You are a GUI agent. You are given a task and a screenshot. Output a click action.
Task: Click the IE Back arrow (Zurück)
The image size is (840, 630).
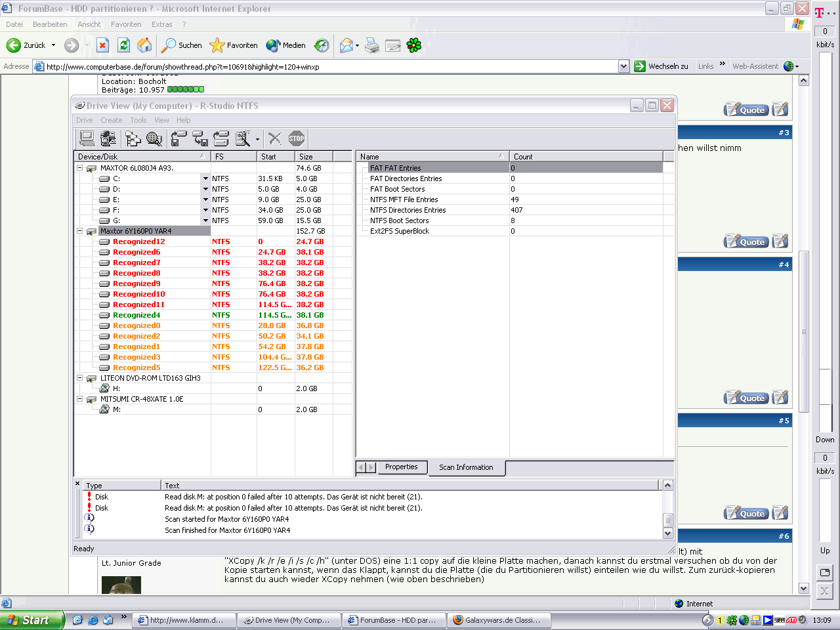coord(26,45)
